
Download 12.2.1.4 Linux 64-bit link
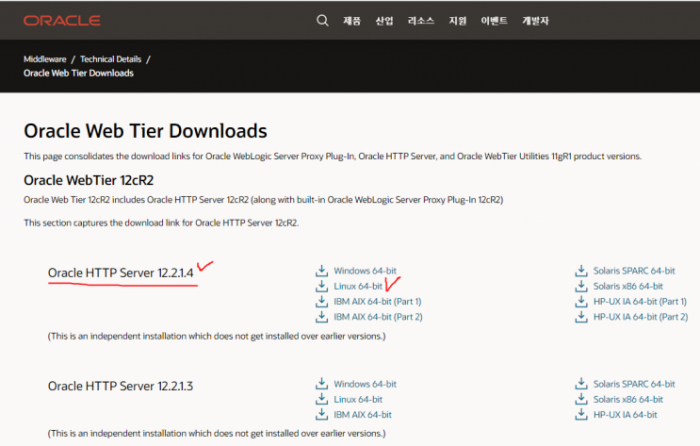point(358,286)
